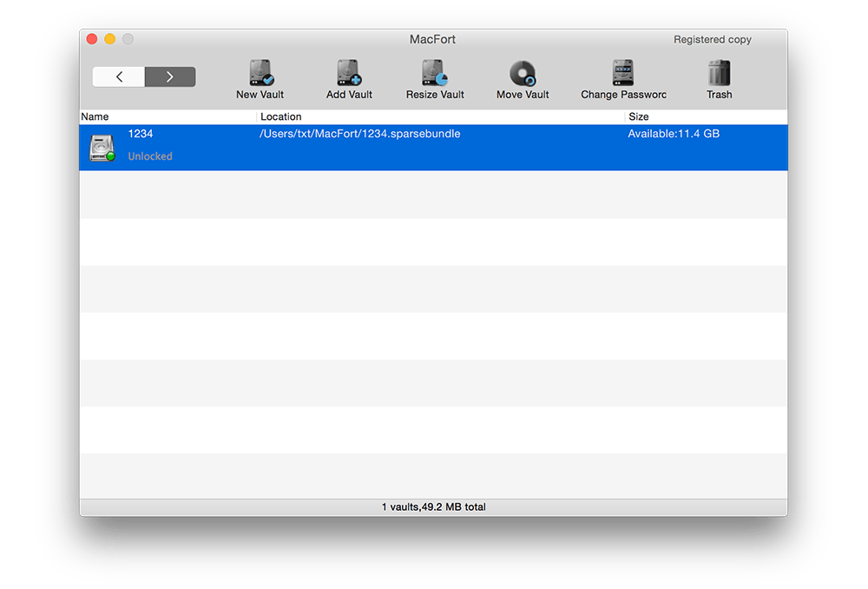
Task: Click the Available:11.4 GB size value
Action: tap(674, 134)
